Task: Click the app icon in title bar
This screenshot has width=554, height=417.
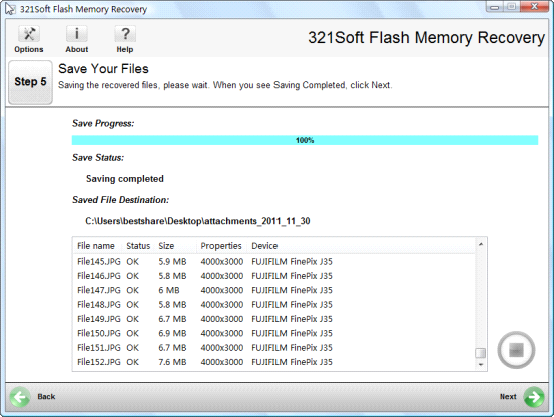Action: click(x=10, y=8)
